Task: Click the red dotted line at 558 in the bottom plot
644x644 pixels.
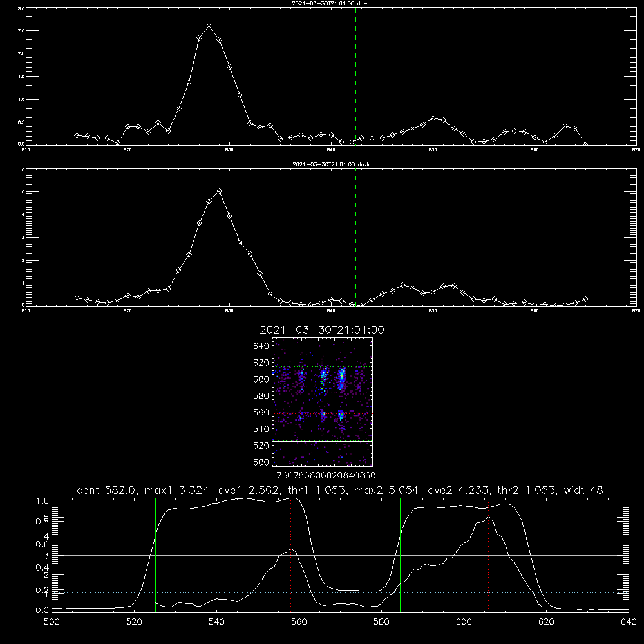Action: click(291, 554)
